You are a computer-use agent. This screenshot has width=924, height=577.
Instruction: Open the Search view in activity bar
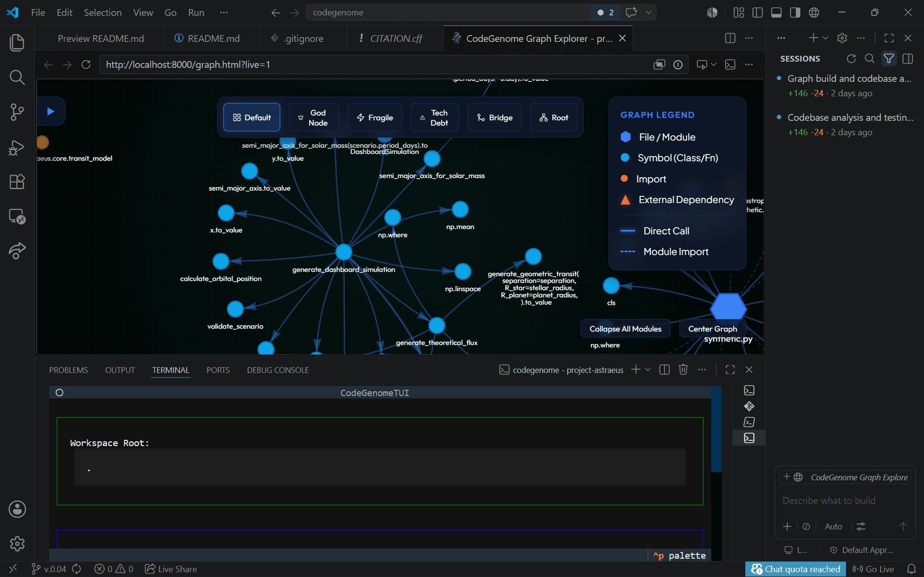click(17, 77)
